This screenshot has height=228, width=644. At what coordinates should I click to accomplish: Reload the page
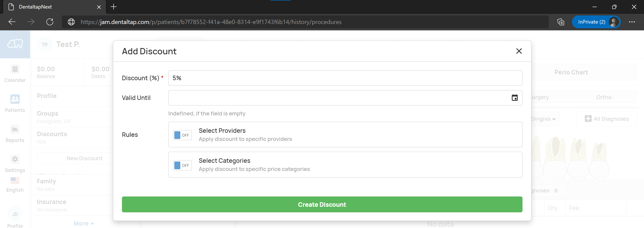tap(50, 22)
